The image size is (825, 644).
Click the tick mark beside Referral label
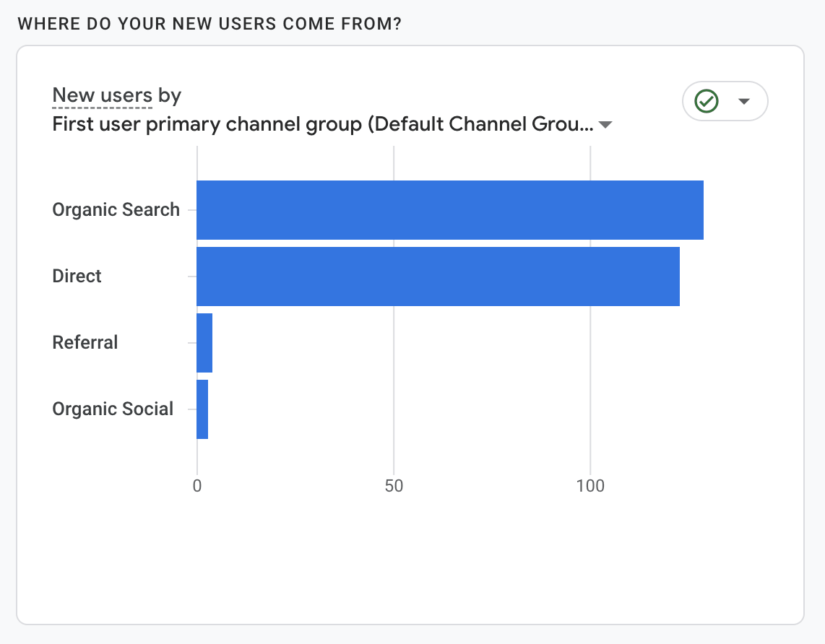coord(191,343)
